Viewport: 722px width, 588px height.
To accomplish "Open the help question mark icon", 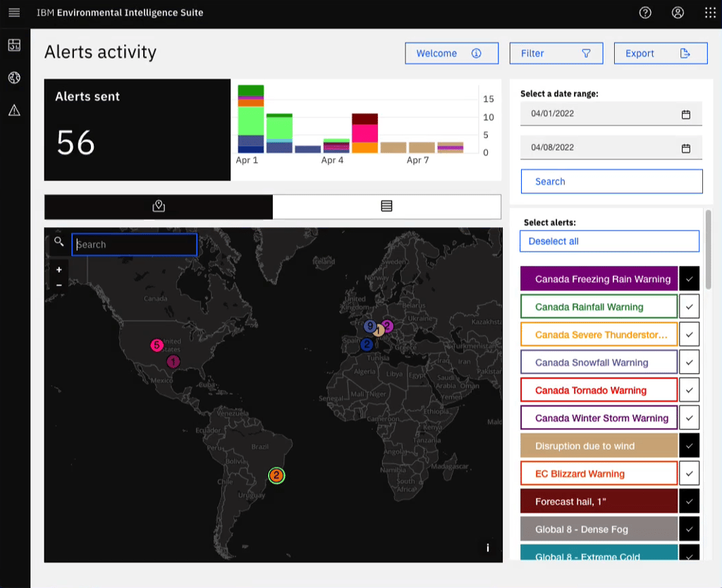I will [x=645, y=13].
